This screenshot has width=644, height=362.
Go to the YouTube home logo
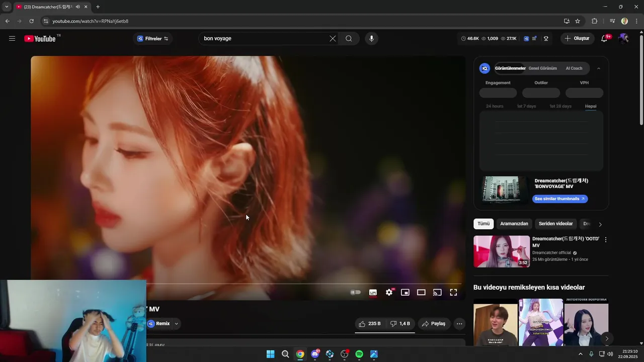click(40, 39)
